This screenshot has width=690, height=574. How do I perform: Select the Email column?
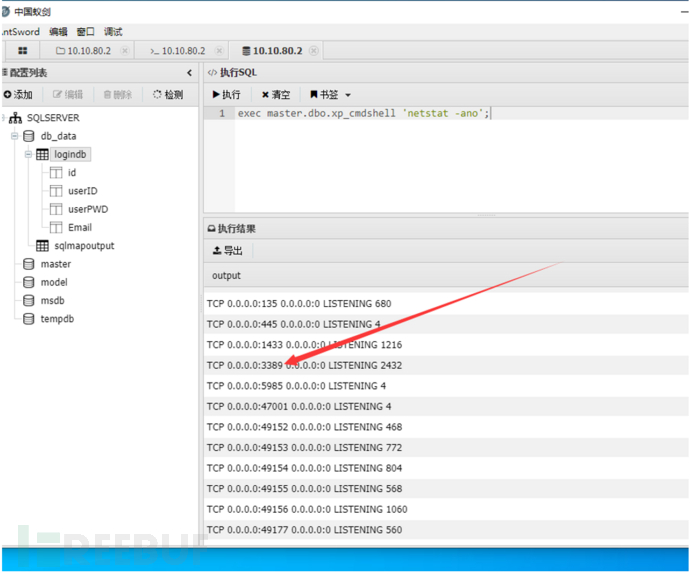pyautogui.click(x=80, y=228)
